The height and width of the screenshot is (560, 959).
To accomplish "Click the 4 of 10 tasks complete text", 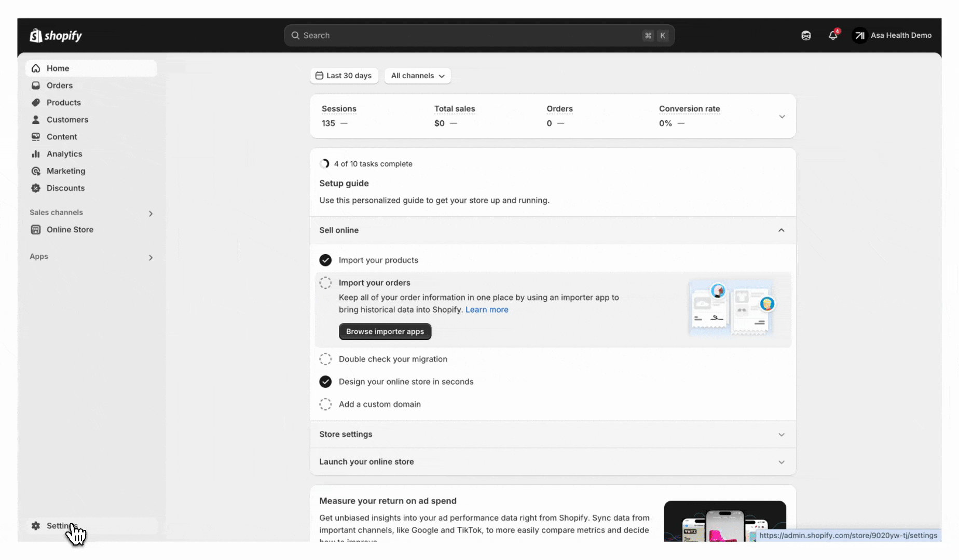I will click(373, 164).
